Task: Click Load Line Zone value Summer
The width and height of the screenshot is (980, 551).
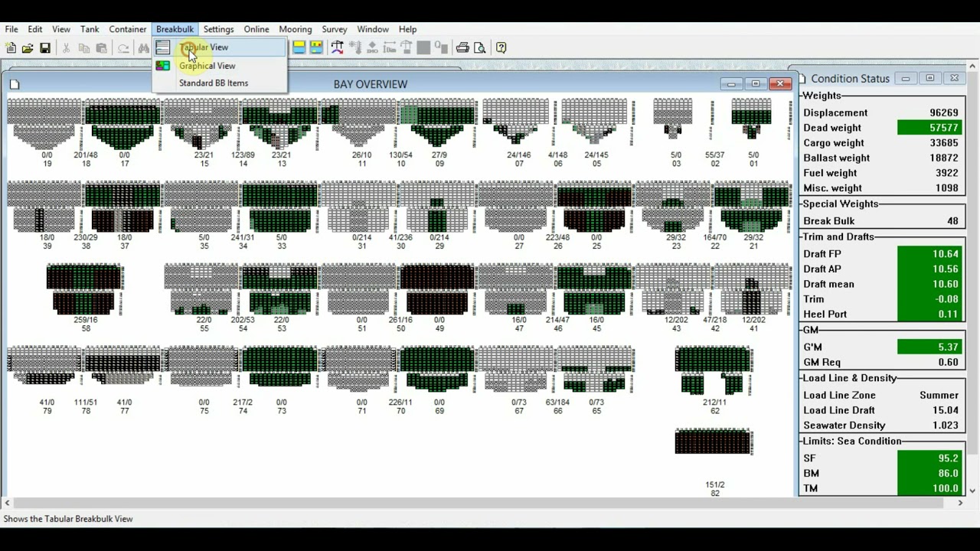Action: click(x=939, y=396)
